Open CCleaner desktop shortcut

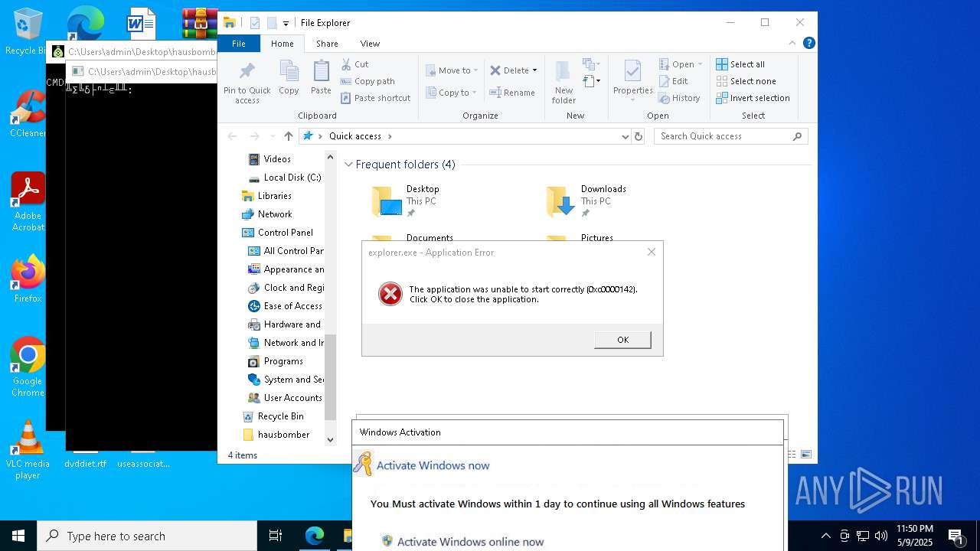click(x=28, y=115)
